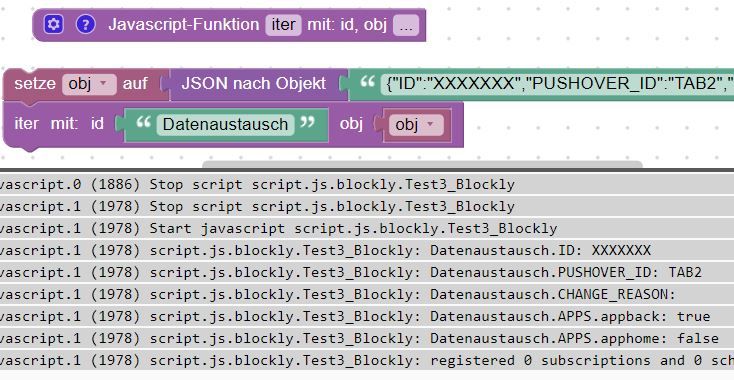Edit the function name field "iter"
The width and height of the screenshot is (734, 380).
pos(284,25)
